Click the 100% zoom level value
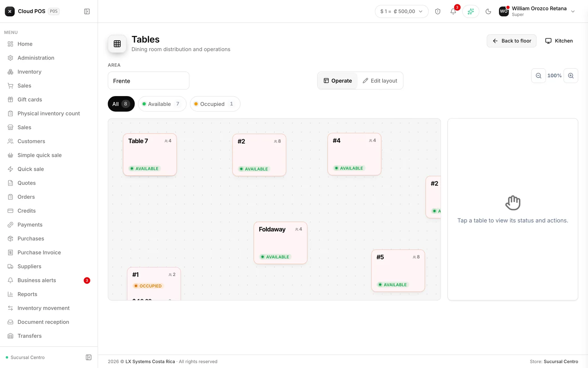Image resolution: width=588 pixels, height=368 pixels. tap(555, 75)
